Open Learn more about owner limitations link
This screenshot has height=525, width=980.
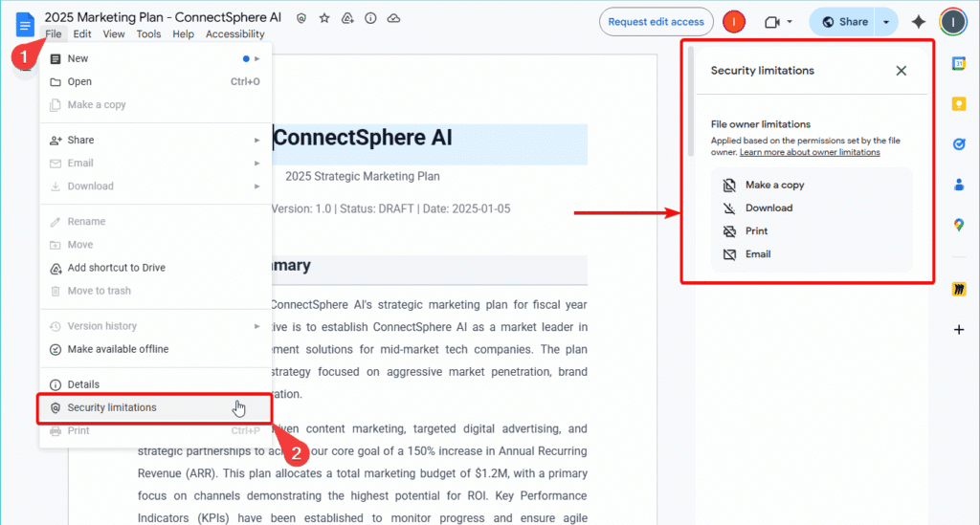(x=810, y=152)
